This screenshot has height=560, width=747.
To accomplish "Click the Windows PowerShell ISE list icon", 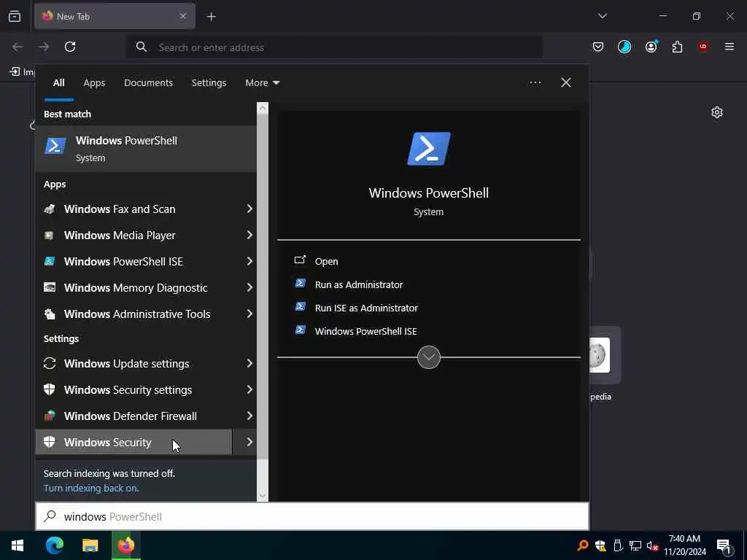I will click(50, 262).
